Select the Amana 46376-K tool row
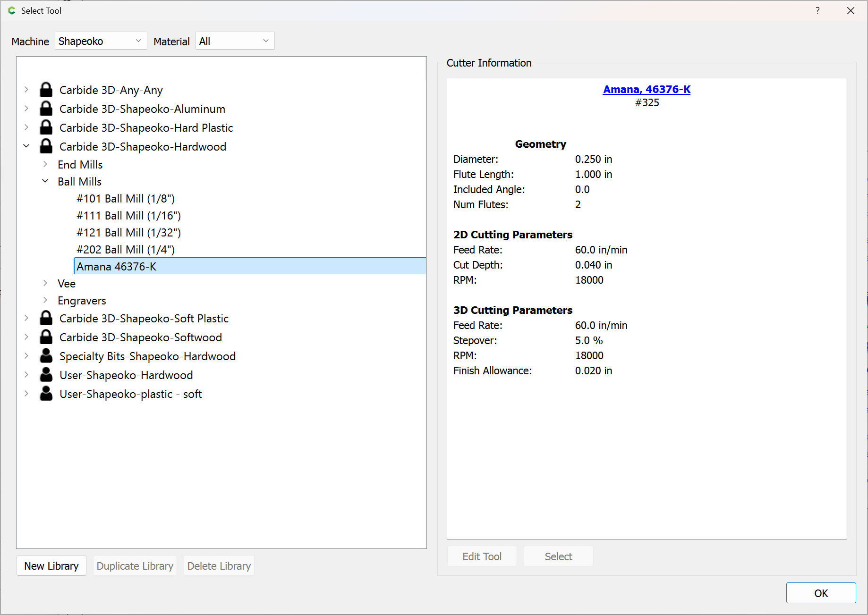 tap(250, 266)
